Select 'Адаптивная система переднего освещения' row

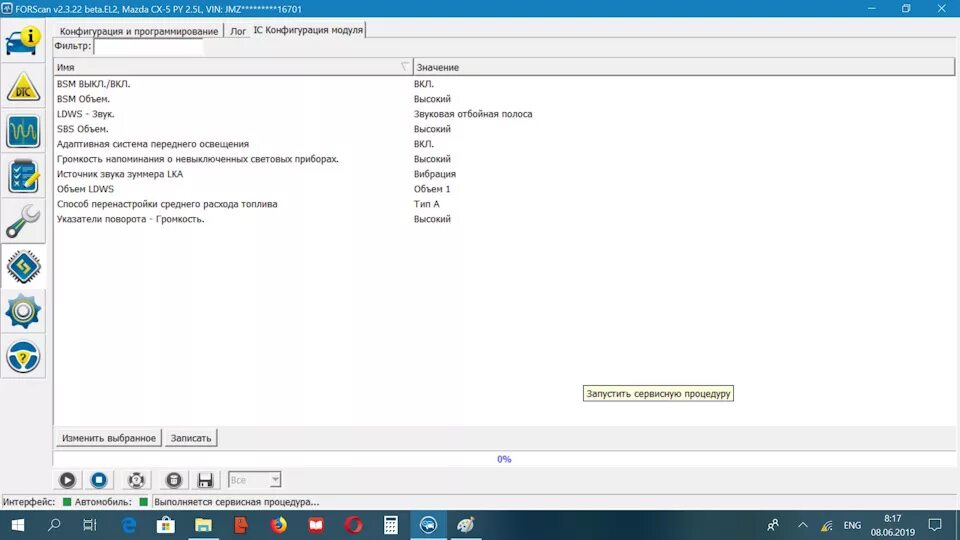pos(504,144)
